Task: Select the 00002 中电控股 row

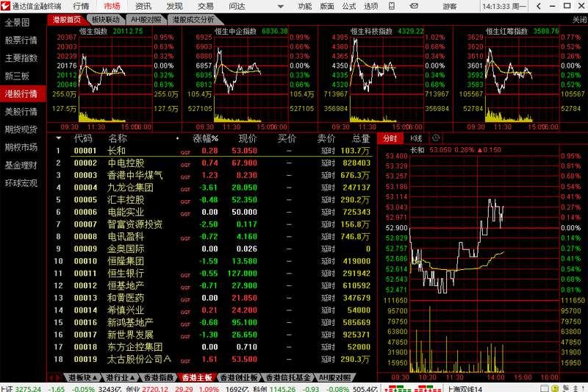Action: (212, 163)
